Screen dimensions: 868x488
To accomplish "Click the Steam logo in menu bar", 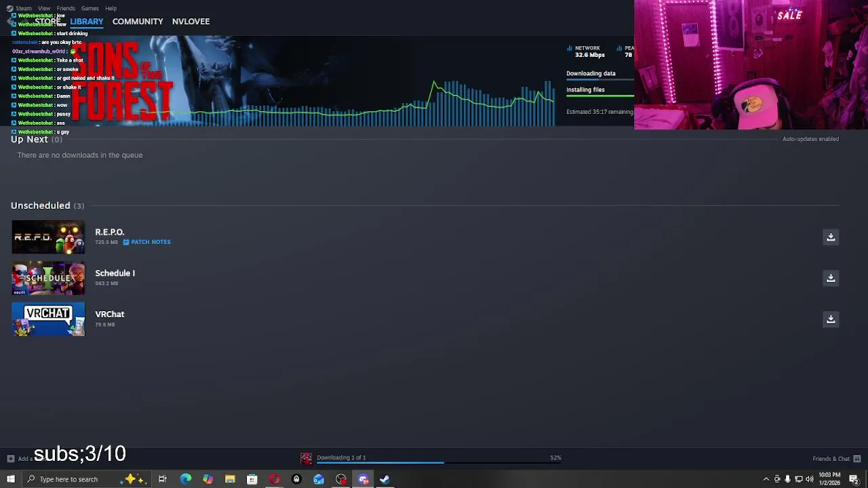I will point(9,8).
